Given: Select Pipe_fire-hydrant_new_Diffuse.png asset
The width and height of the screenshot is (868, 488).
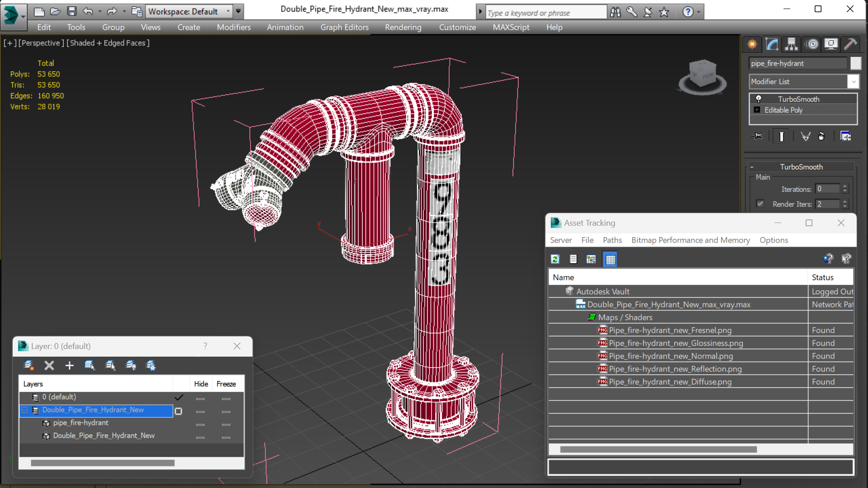Looking at the screenshot, I should [x=670, y=381].
